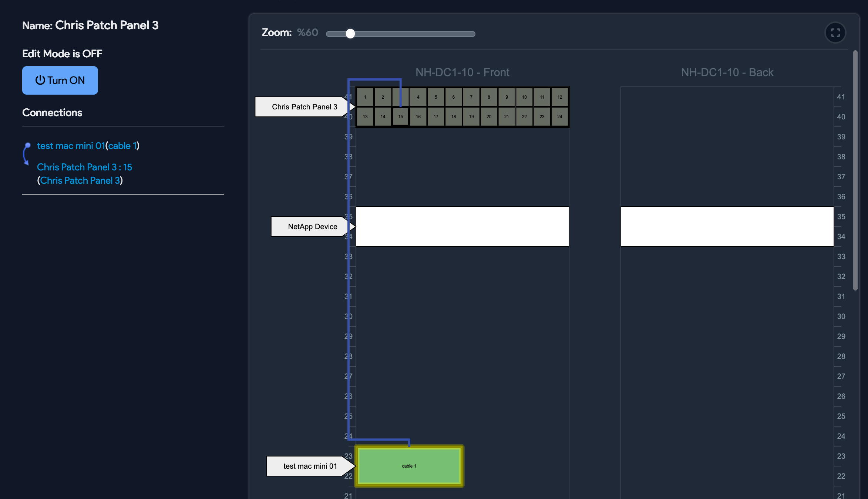This screenshot has width=868, height=499.
Task: Select patch panel port 18
Action: pos(453,116)
